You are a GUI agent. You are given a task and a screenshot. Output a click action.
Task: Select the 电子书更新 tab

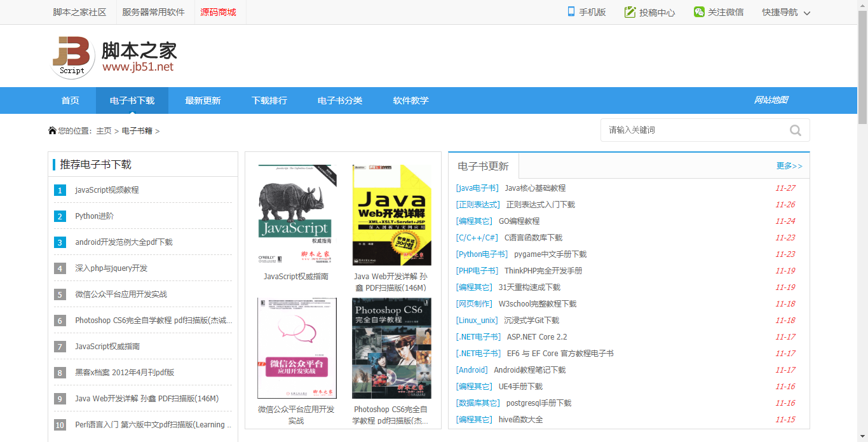(x=484, y=166)
